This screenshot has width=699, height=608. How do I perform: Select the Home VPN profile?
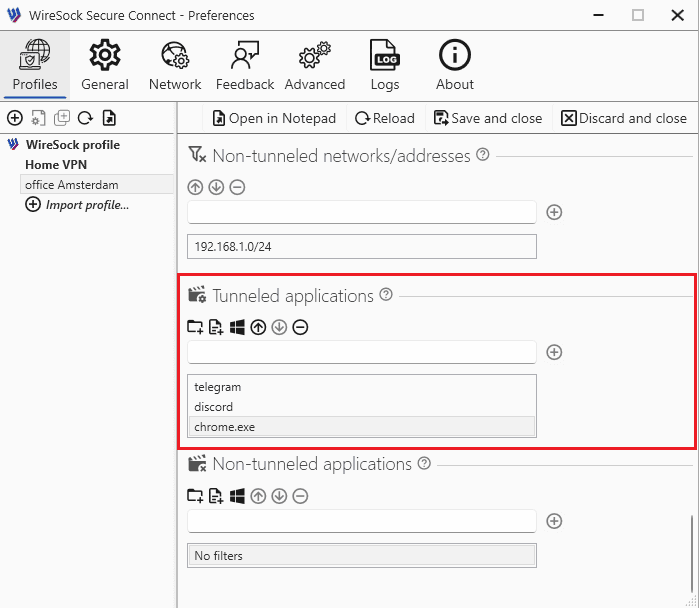pos(57,165)
